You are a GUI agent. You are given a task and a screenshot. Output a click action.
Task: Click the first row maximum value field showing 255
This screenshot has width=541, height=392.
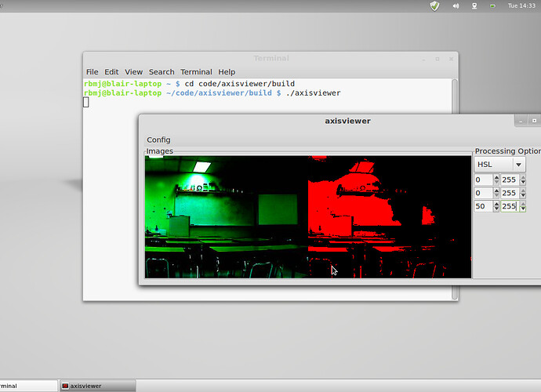click(x=510, y=180)
